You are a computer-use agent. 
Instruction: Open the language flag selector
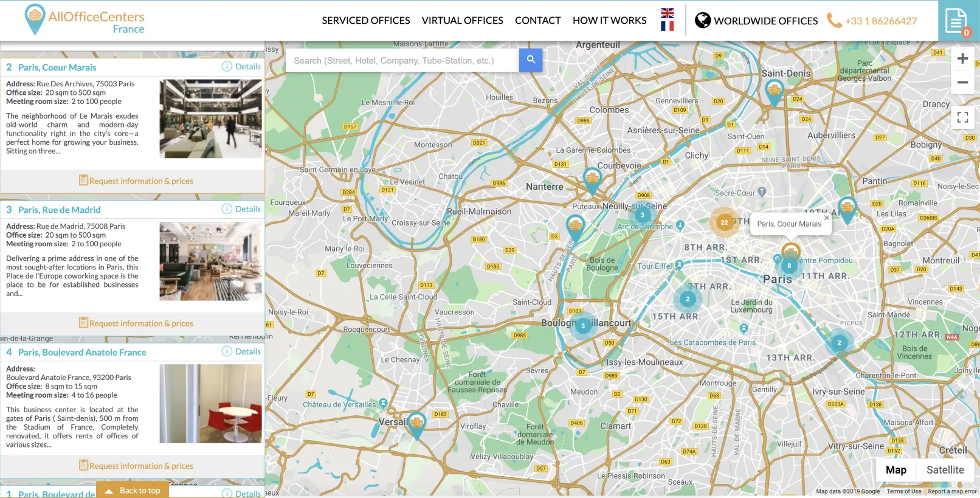tap(667, 19)
